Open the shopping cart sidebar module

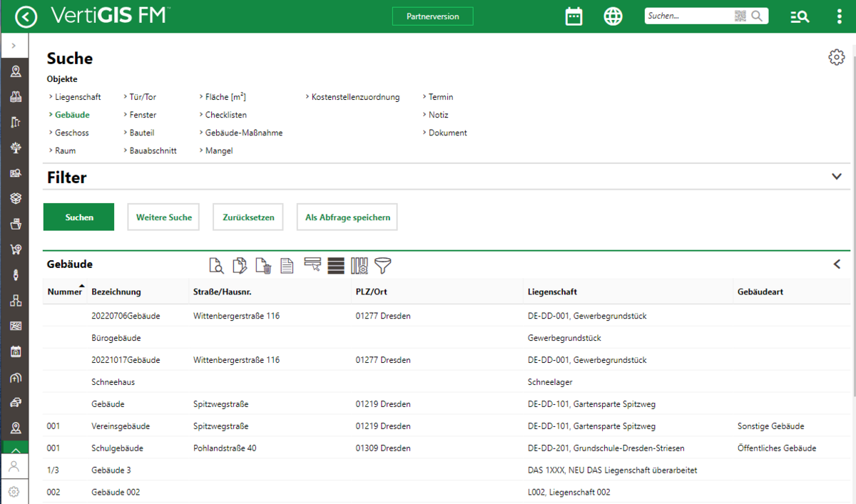point(15,249)
